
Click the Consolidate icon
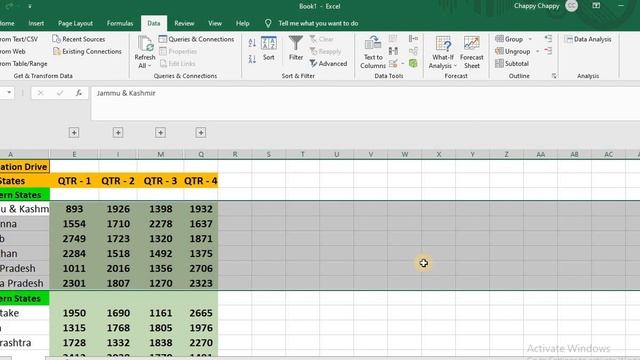(413, 39)
